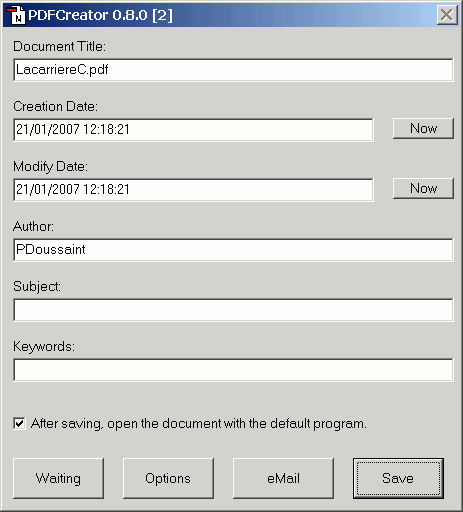Click into the Modify Date text field
Screen dimensions: 463x512
pyautogui.click(x=193, y=190)
